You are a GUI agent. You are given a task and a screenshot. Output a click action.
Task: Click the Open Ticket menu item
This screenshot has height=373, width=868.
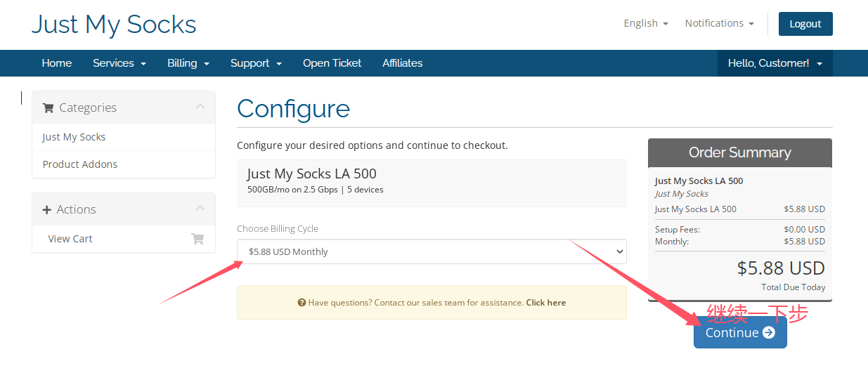tap(332, 63)
